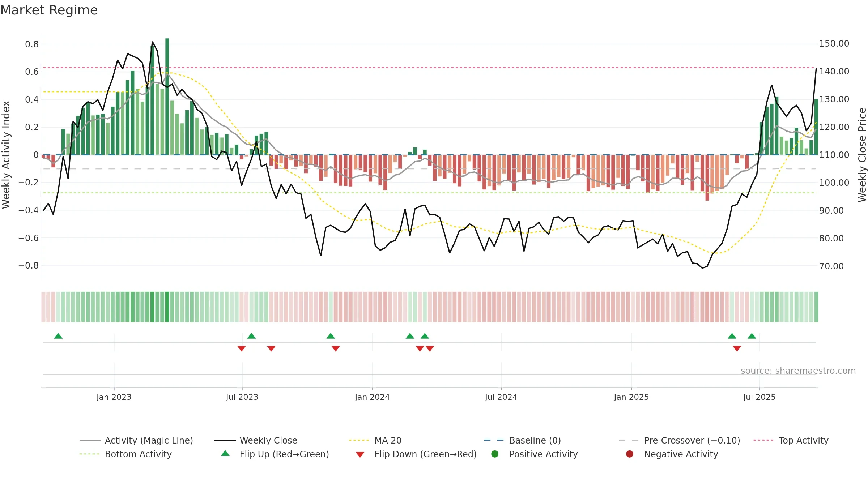Click the Market Regime chart title

point(49,10)
